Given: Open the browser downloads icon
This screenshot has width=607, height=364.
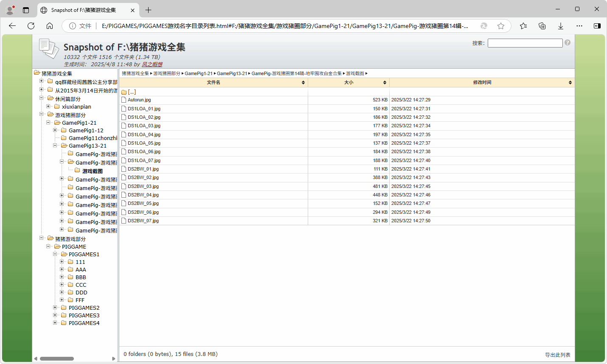Looking at the screenshot, I should coord(561,26).
